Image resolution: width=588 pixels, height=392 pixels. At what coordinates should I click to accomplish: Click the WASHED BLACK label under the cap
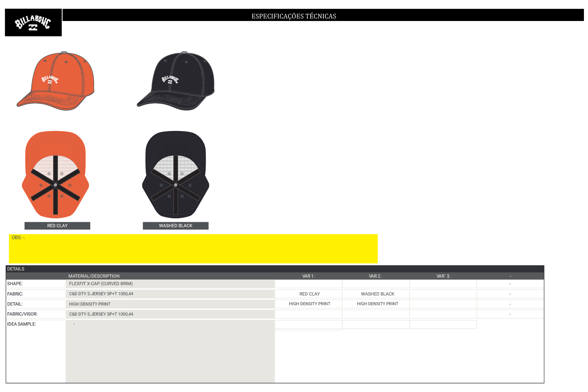tap(176, 226)
